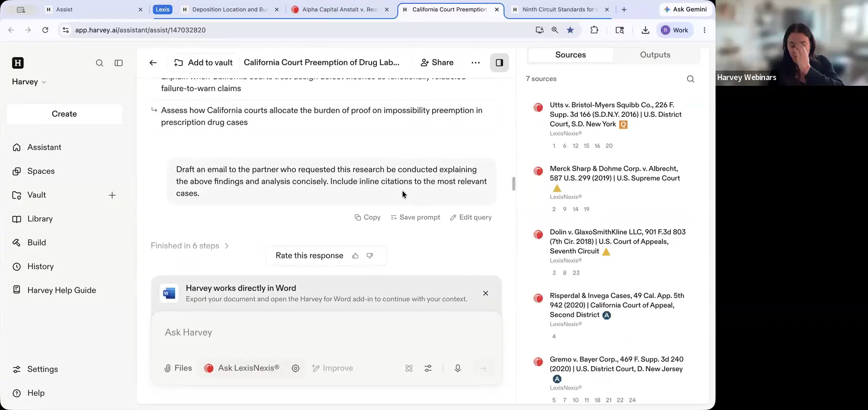Switch to the Assist browser tab
The width and height of the screenshot is (868, 410).
[93, 10]
